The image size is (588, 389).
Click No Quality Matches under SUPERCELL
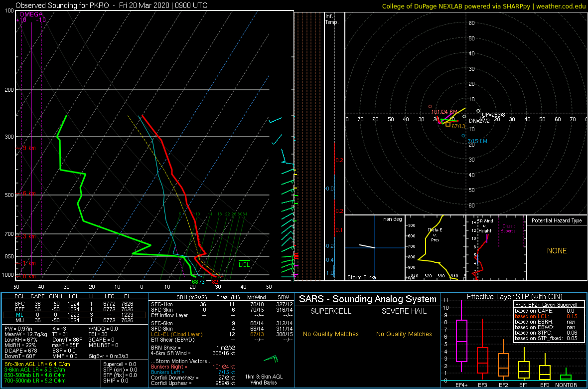(331, 334)
